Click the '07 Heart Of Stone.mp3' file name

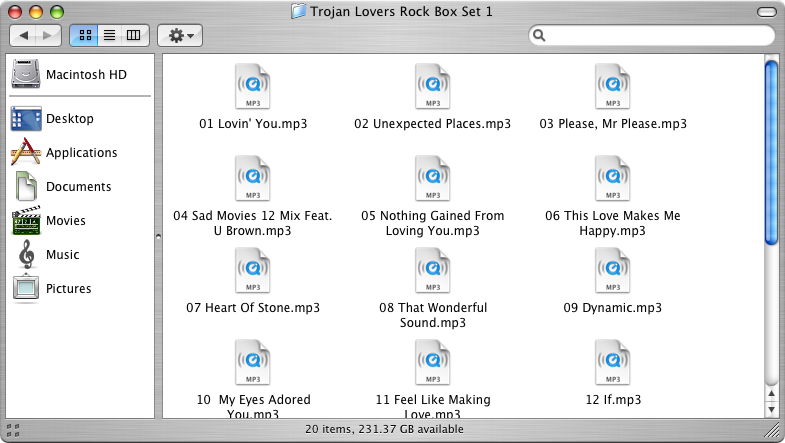[253, 308]
